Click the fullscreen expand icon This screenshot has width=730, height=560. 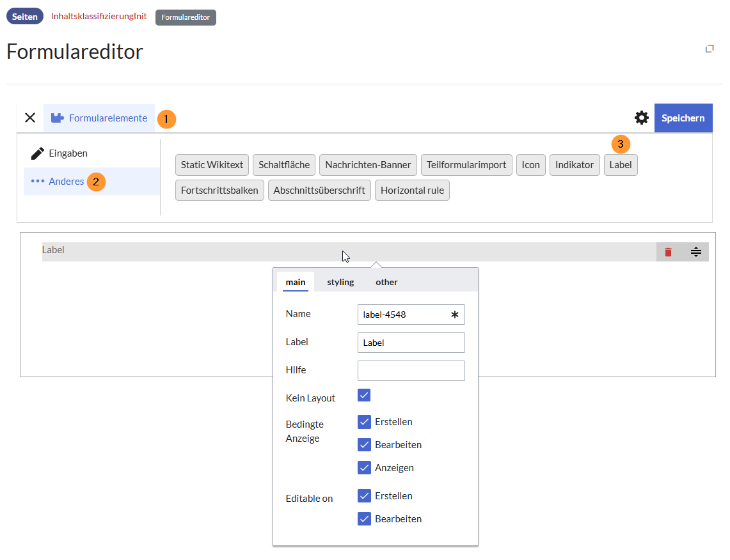point(709,49)
